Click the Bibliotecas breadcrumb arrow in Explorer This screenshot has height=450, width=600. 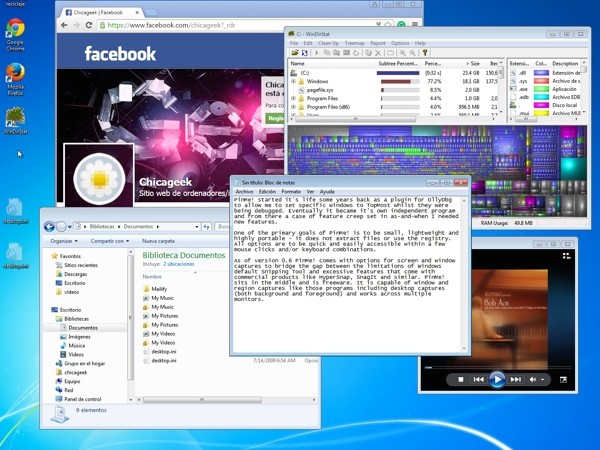click(x=118, y=227)
